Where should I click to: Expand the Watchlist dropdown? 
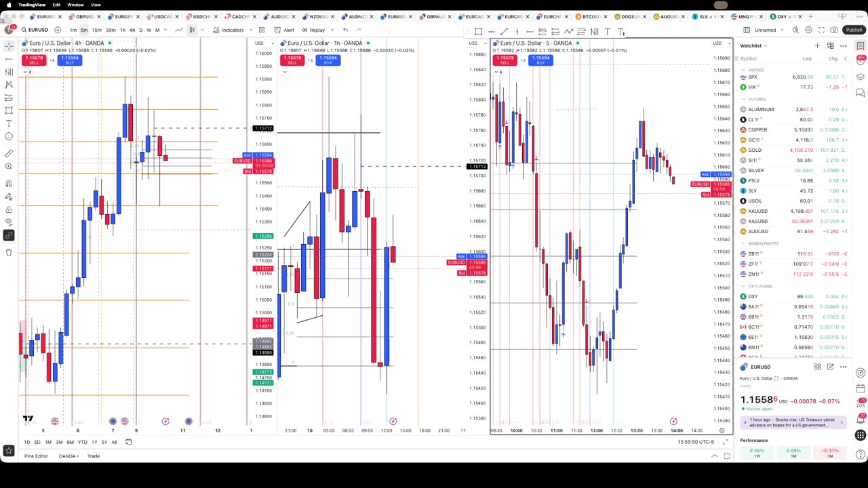pos(753,46)
